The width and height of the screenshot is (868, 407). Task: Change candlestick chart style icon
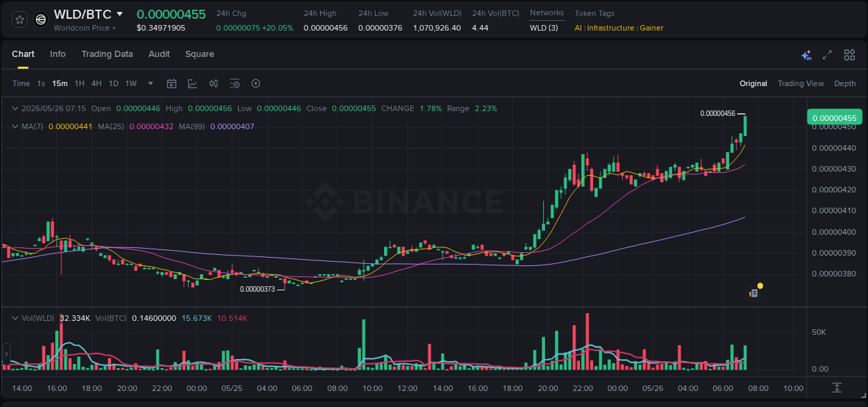pyautogui.click(x=214, y=83)
